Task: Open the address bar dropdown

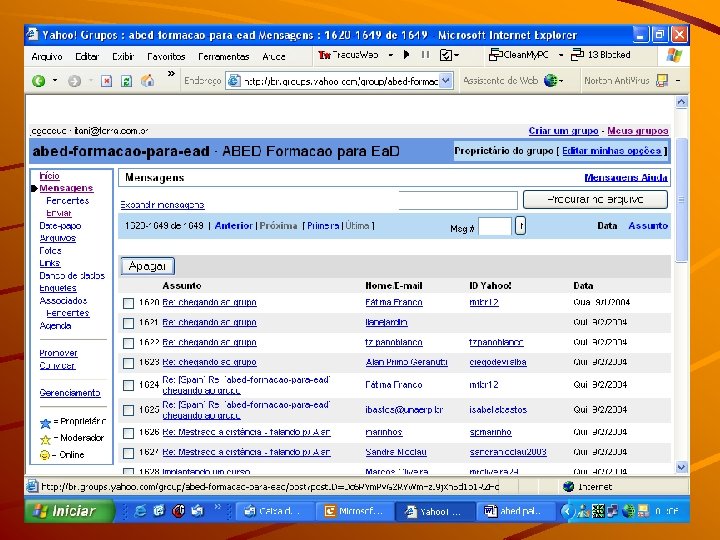Action: 445,81
